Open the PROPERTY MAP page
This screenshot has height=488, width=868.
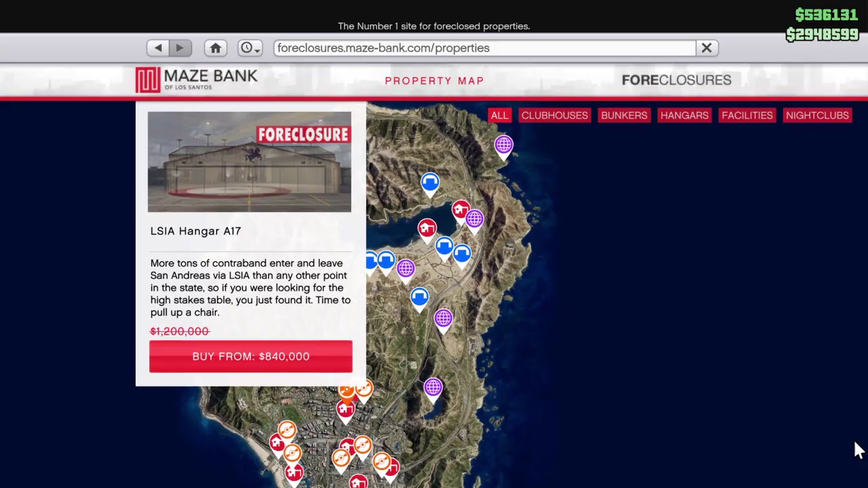435,81
